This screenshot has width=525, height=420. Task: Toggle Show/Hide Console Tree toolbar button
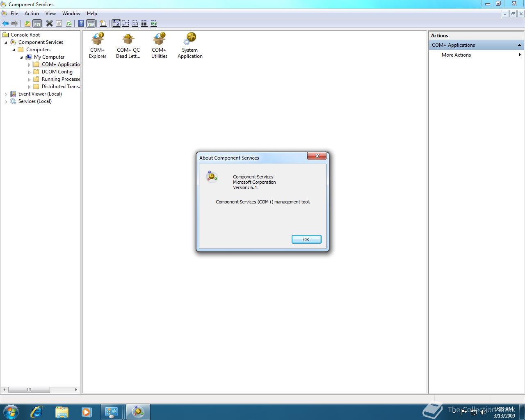pyautogui.click(x=37, y=23)
